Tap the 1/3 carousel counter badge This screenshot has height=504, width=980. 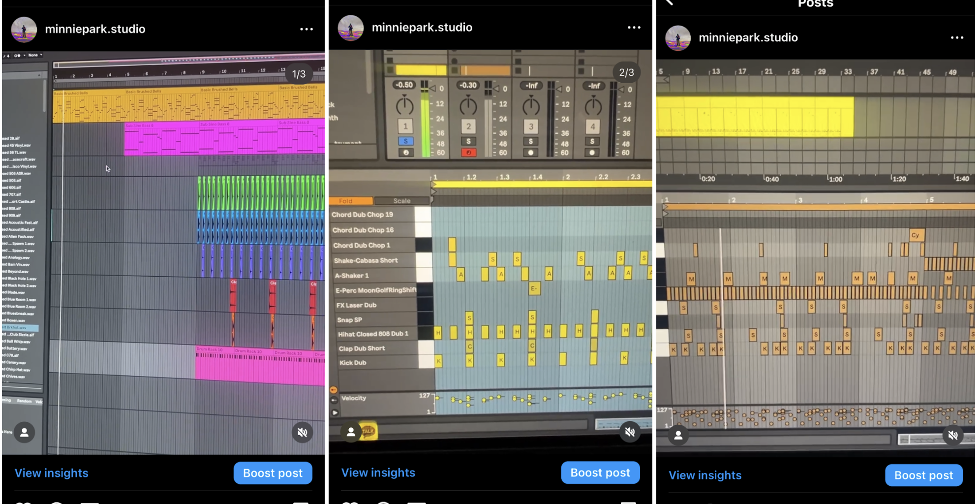[299, 74]
